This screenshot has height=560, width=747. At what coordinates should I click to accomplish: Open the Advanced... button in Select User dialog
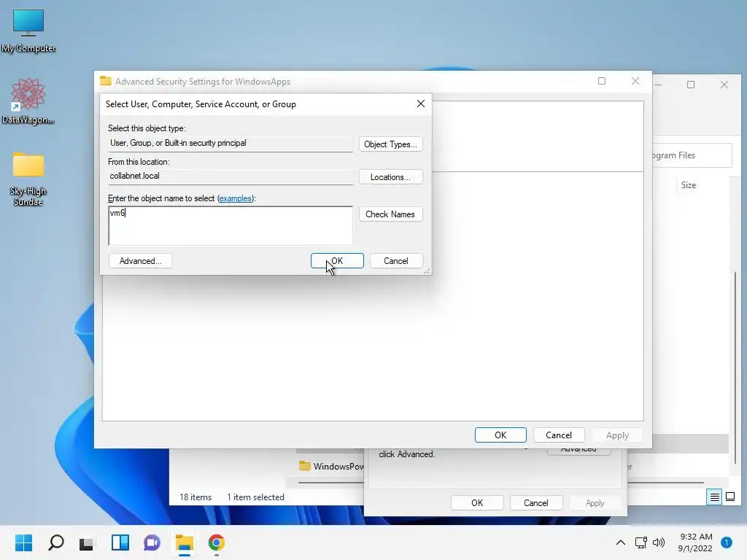tap(141, 261)
